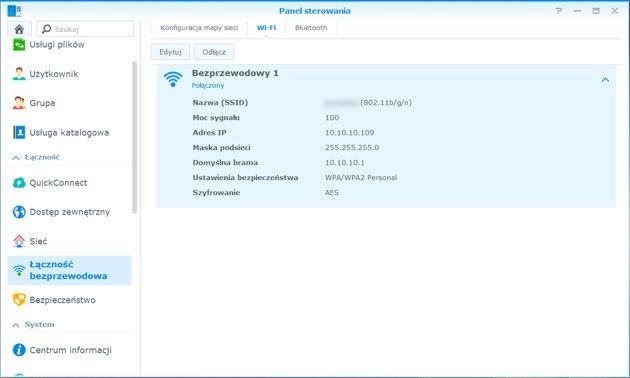The height and width of the screenshot is (378, 630).
Task: Click the sidebar vertical scrollbar
Action: click(x=135, y=137)
